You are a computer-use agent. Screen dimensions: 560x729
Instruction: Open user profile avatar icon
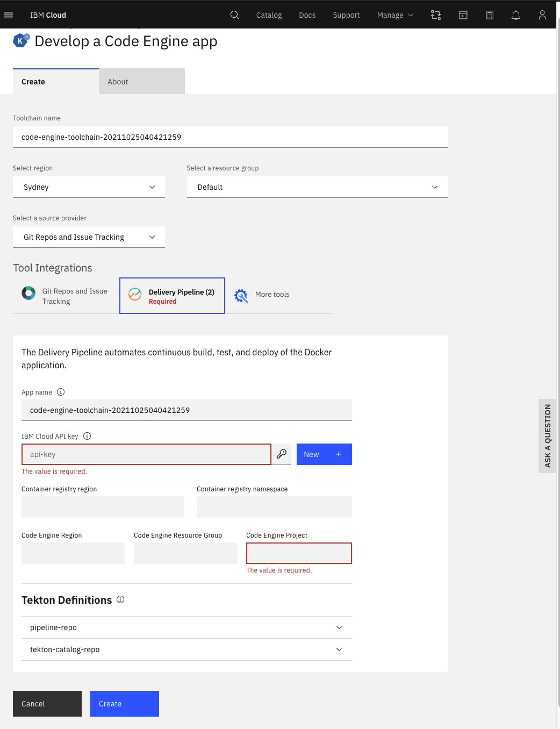pyautogui.click(x=542, y=15)
